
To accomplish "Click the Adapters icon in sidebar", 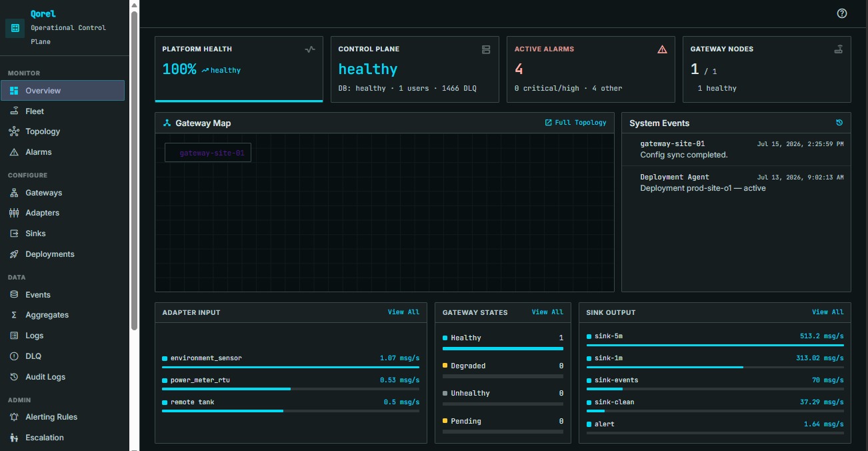I will click(x=14, y=213).
